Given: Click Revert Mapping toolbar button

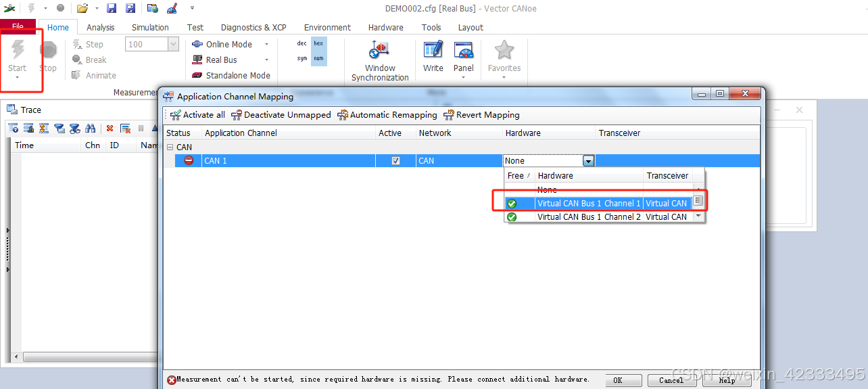Looking at the screenshot, I should (481, 115).
